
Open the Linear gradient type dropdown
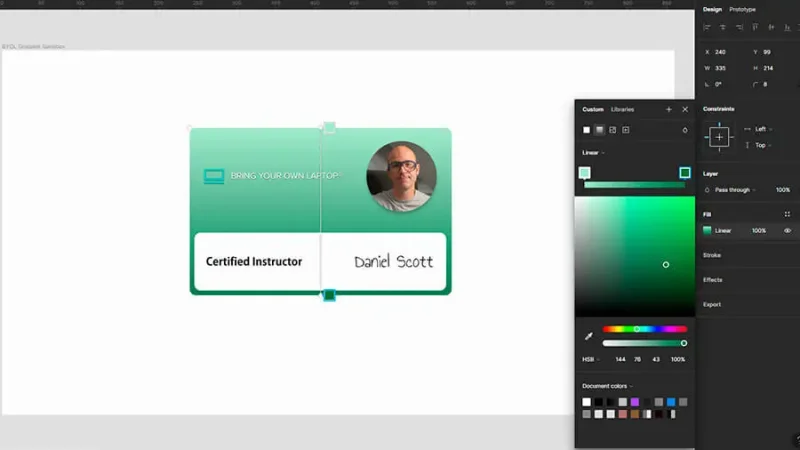[593, 153]
